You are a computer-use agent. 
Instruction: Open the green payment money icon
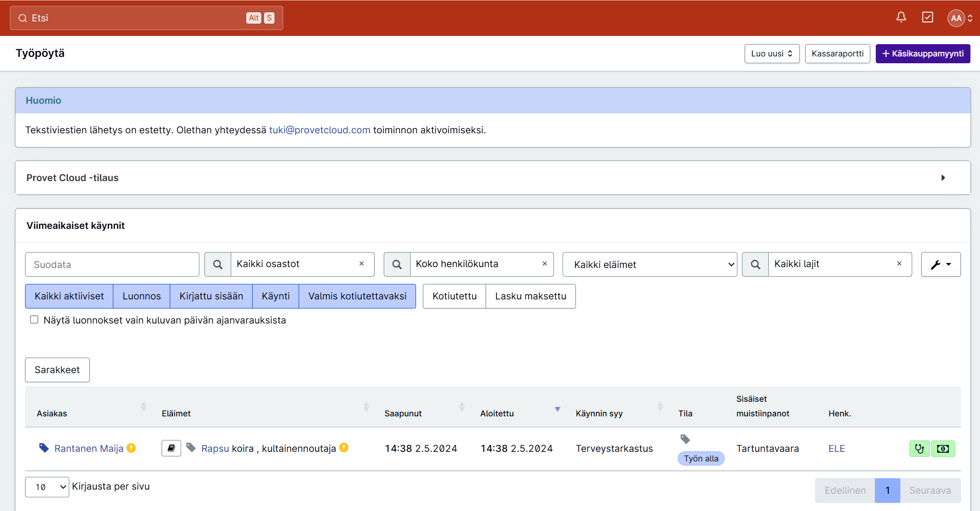[943, 449]
